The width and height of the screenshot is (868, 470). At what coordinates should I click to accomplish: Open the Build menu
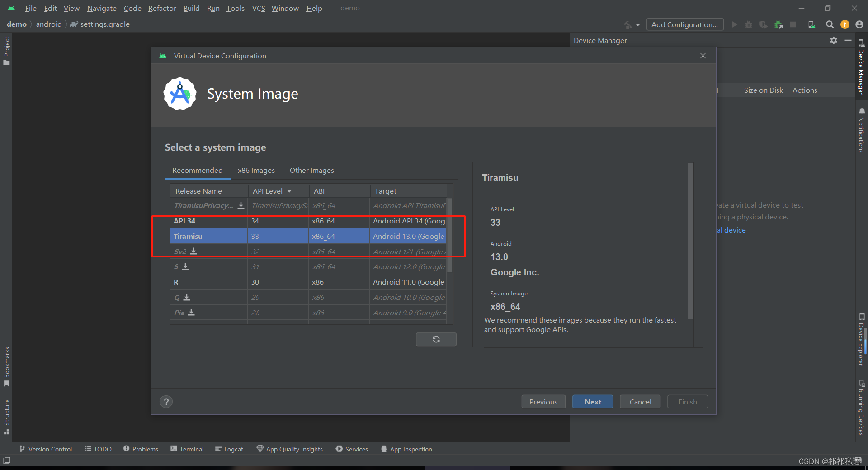(192, 8)
